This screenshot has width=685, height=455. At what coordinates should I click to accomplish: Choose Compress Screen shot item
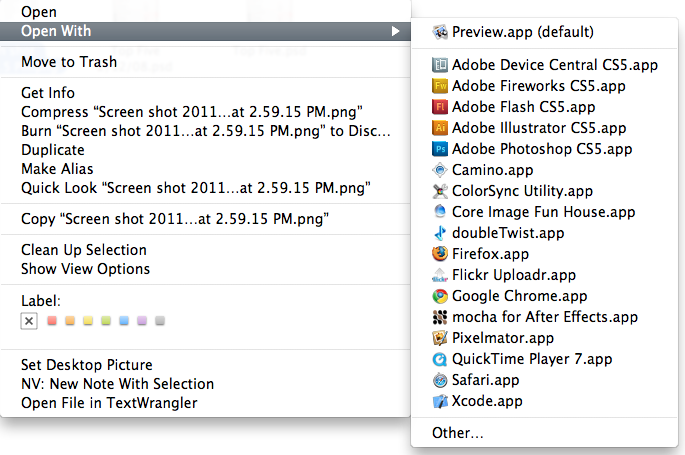205,112
